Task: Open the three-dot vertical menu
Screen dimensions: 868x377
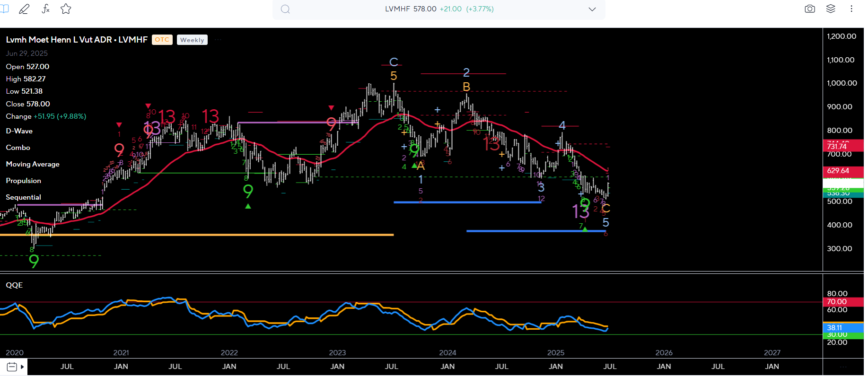Action: [851, 9]
